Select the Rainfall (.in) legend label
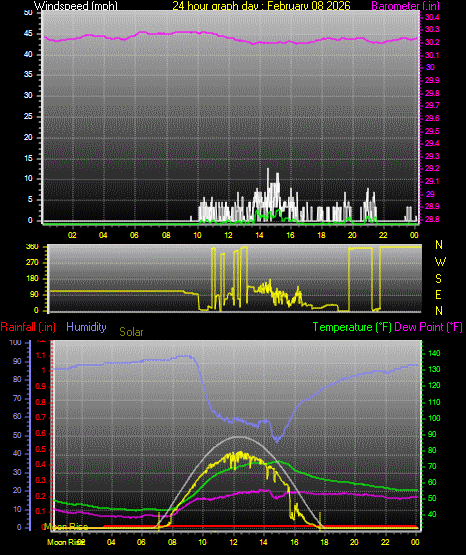The image size is (466, 555). click(28, 327)
